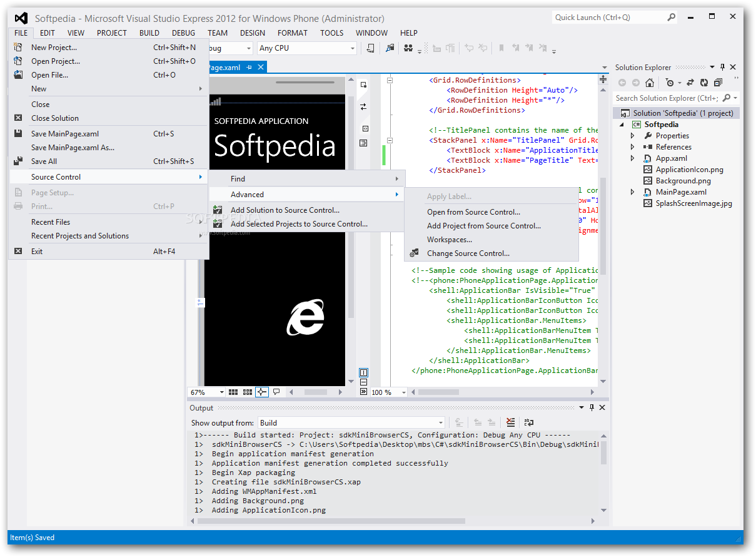The height and width of the screenshot is (557, 756).
Task: Click the device window icon beside Any CPU
Action: pyautogui.click(x=371, y=48)
